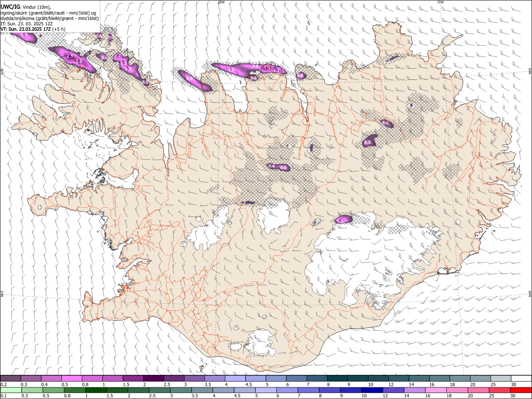Click the 'slydda/snjókoma' legend description line
The height and width of the screenshot is (399, 532).
click(x=49, y=18)
